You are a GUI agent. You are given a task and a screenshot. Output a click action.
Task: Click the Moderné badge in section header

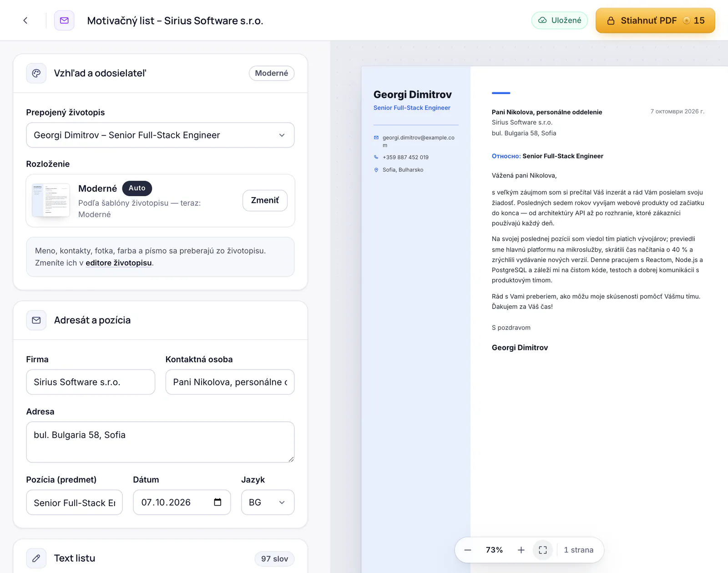272,73
